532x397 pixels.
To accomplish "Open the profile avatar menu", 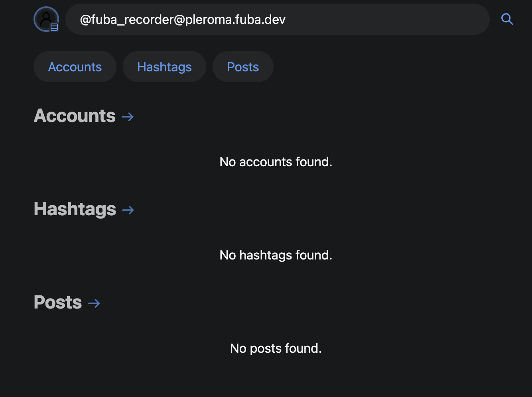I will (x=46, y=19).
